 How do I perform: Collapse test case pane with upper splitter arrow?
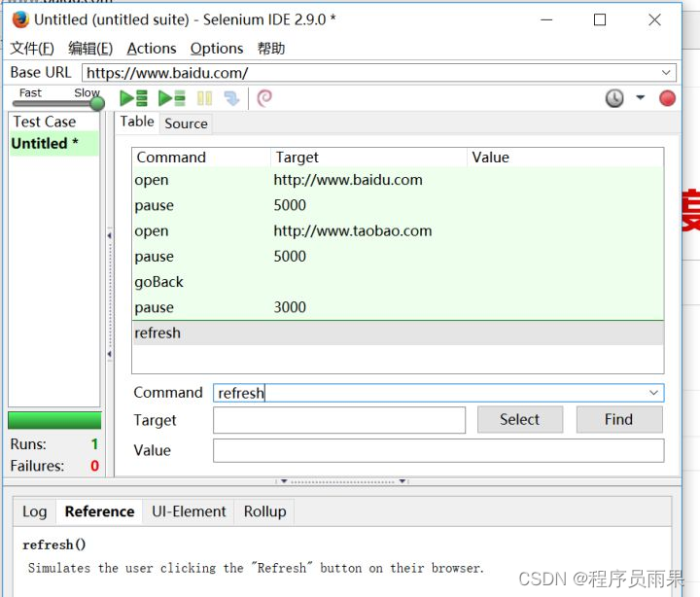click(x=109, y=235)
